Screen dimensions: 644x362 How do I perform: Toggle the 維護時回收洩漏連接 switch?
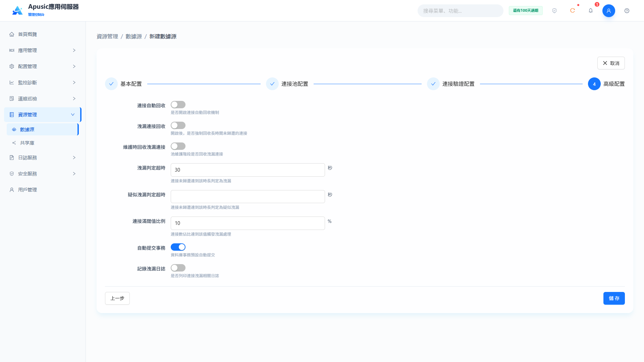click(x=178, y=146)
